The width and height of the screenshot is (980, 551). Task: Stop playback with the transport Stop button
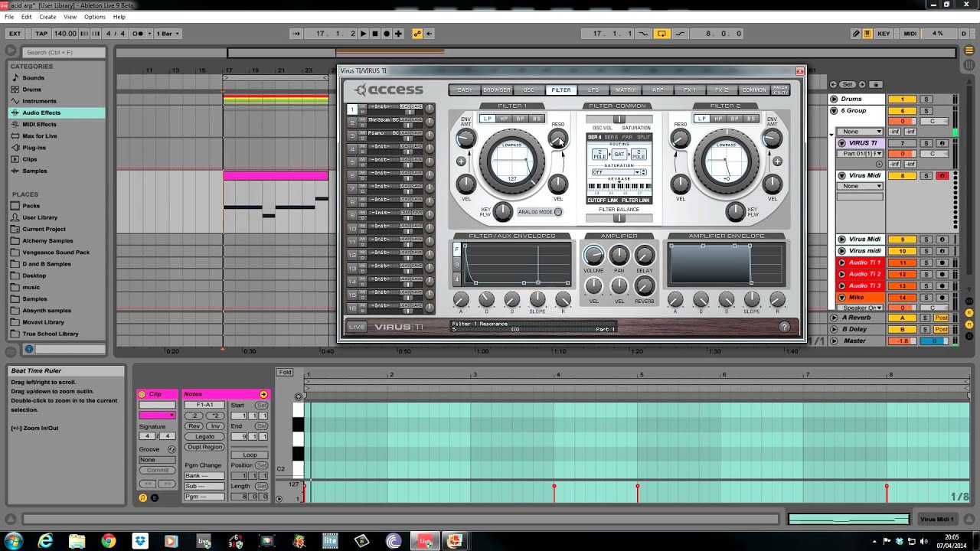pos(375,34)
